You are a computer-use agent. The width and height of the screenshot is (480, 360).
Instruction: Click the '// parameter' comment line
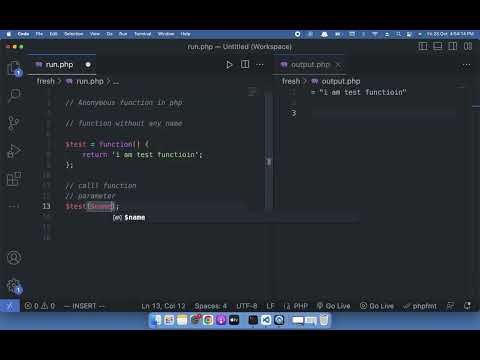[90, 196]
